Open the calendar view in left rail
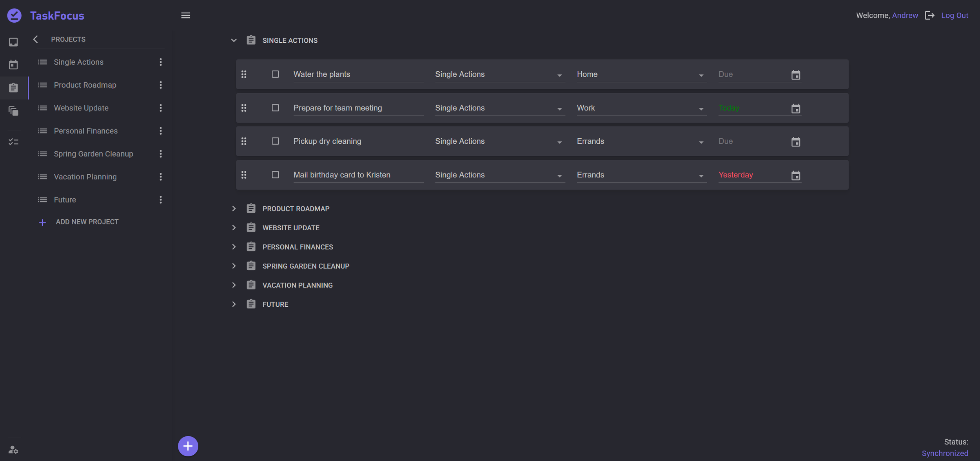 click(x=13, y=65)
